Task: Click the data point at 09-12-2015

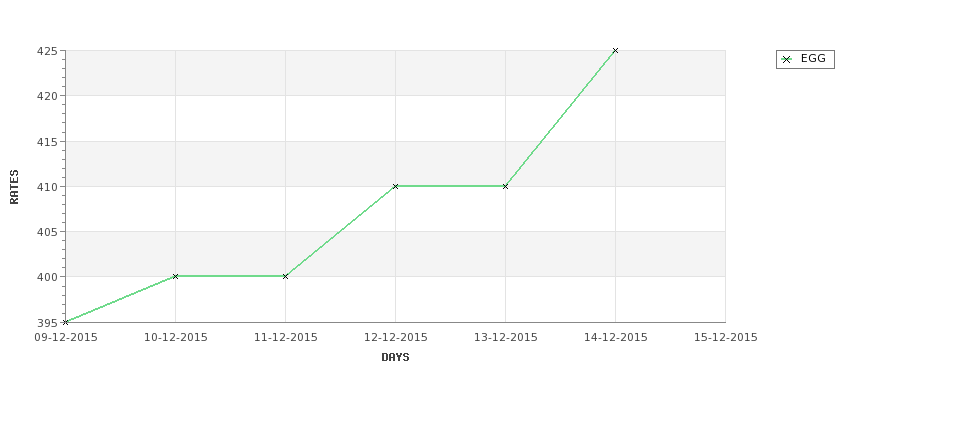Action: coord(65,322)
